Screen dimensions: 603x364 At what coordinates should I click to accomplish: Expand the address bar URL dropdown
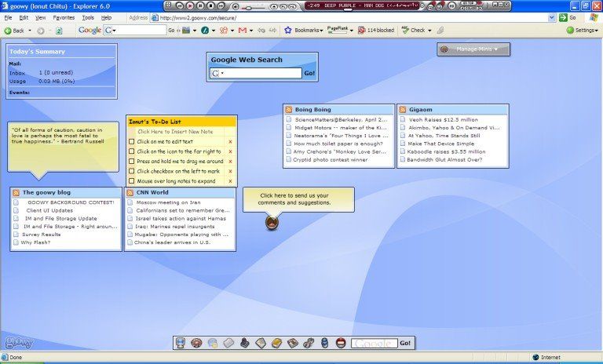[552, 17]
